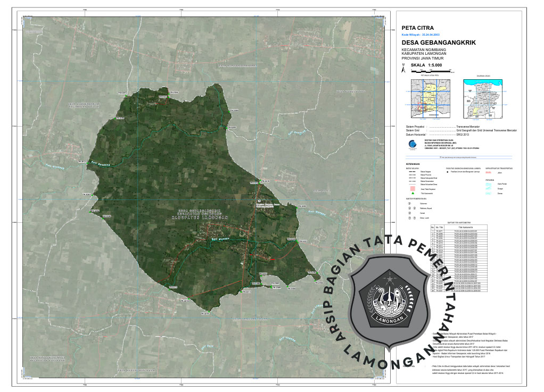This screenshot has width=544, height=392.
Task: Click the Camat circle symbol in legend
Action: (x=409, y=213)
